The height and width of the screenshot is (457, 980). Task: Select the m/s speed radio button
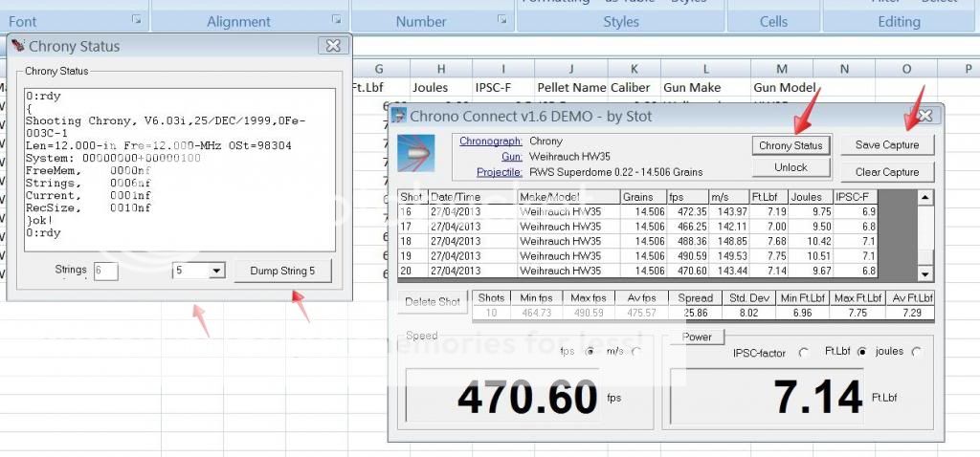(635, 352)
